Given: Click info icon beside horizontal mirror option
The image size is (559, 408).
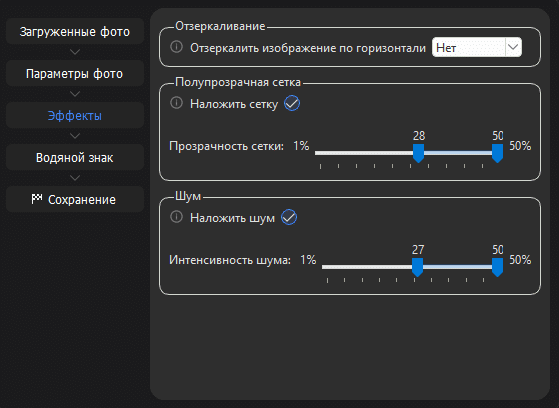Looking at the screenshot, I should click(176, 47).
